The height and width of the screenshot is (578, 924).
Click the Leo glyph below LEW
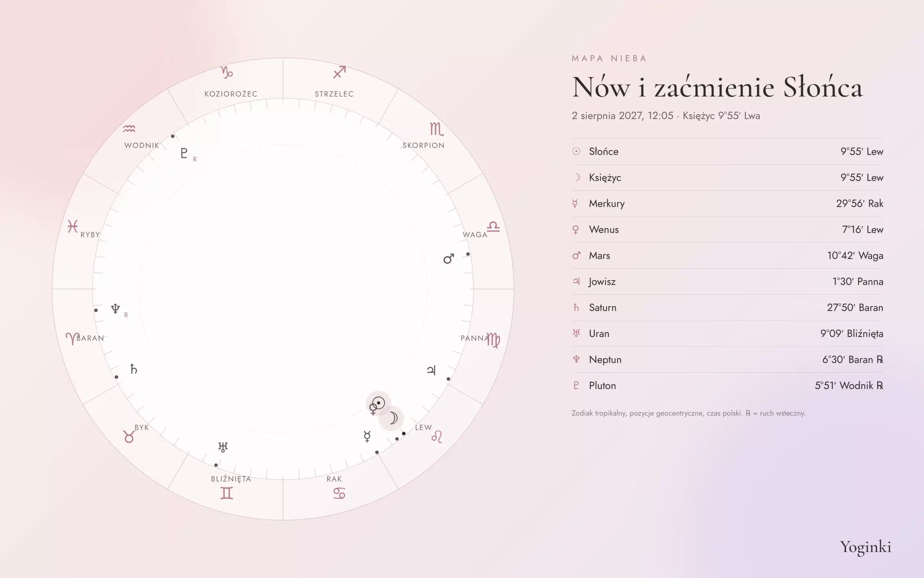437,437
